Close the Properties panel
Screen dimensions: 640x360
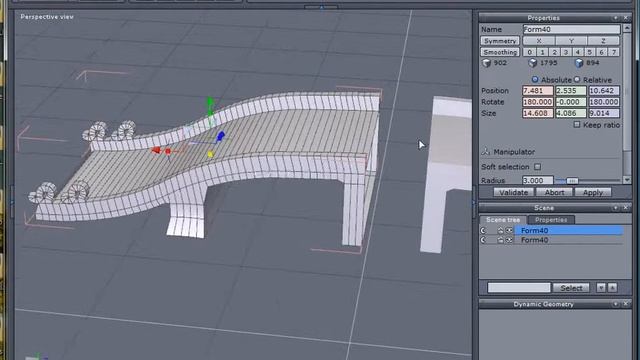[625, 18]
